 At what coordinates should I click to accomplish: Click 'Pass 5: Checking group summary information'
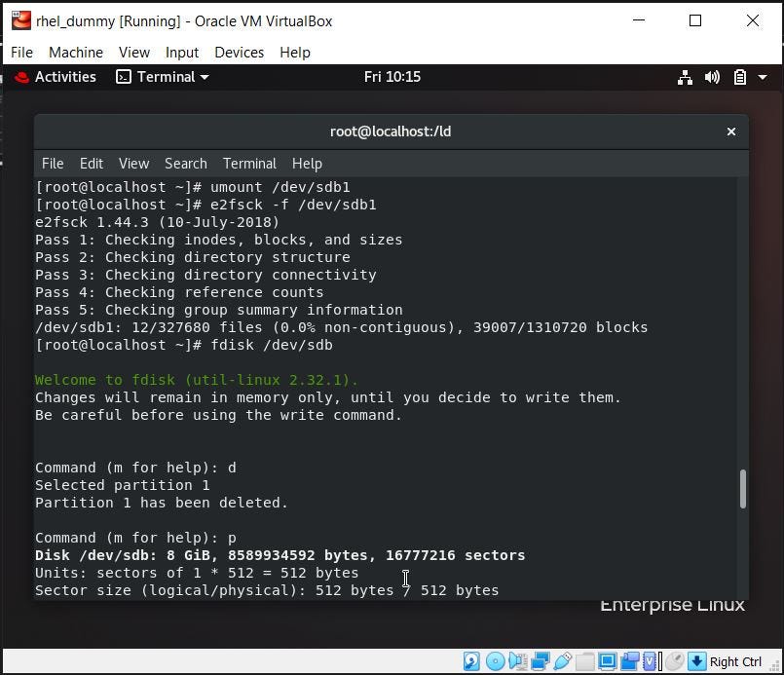(218, 310)
